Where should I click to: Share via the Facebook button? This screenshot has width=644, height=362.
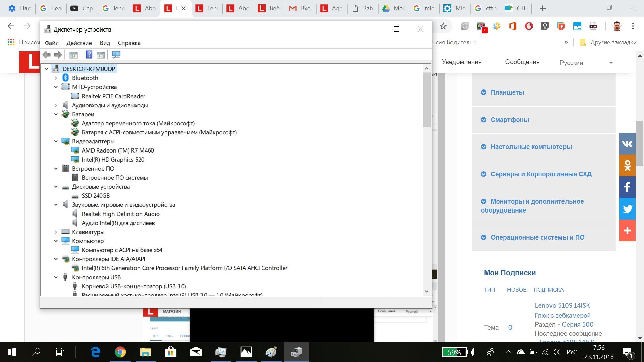pyautogui.click(x=627, y=187)
